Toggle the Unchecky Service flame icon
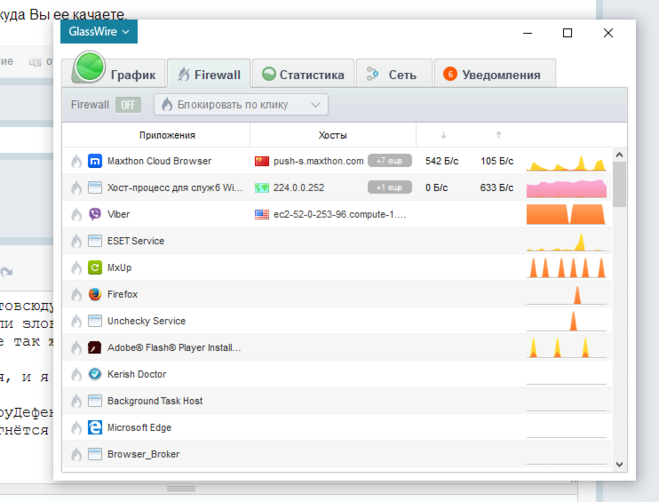659x502 pixels. click(76, 321)
